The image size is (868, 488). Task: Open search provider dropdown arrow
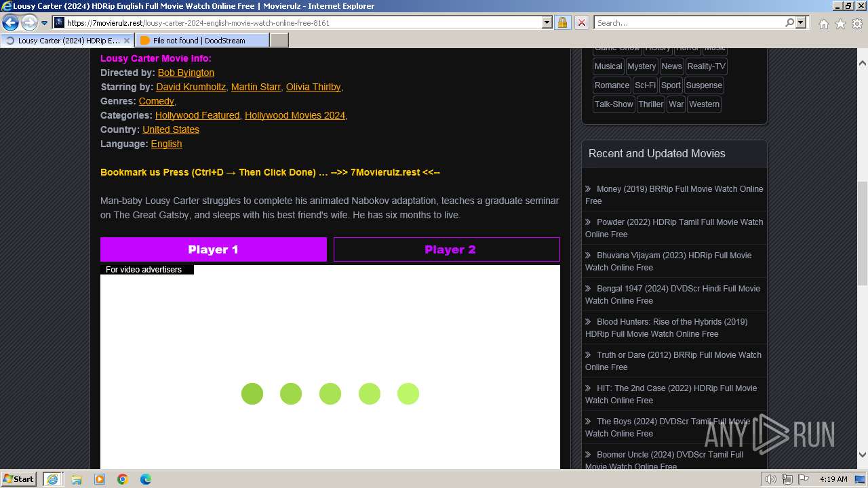(801, 22)
